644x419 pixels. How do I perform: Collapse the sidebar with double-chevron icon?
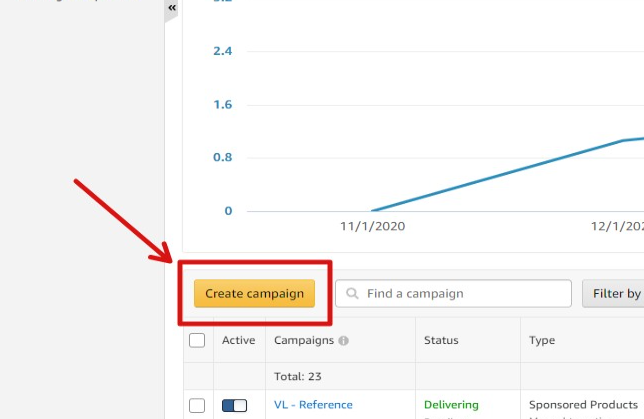tap(172, 8)
